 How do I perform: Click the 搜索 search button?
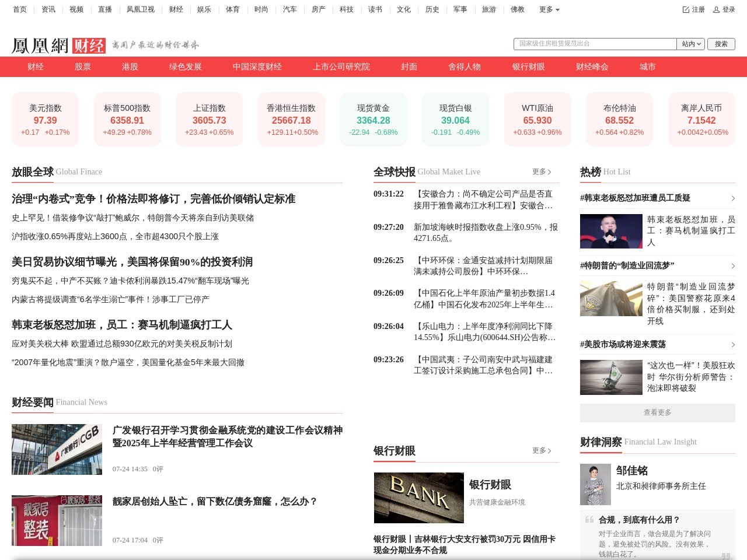click(721, 44)
